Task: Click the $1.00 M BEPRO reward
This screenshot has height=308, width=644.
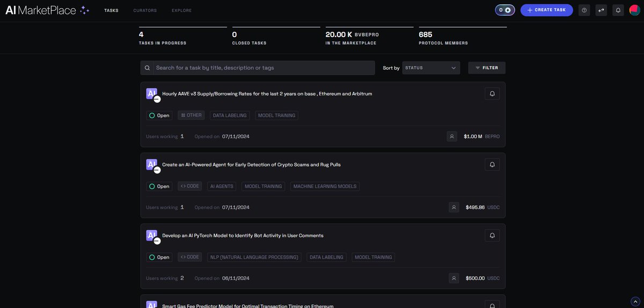Action: point(481,136)
